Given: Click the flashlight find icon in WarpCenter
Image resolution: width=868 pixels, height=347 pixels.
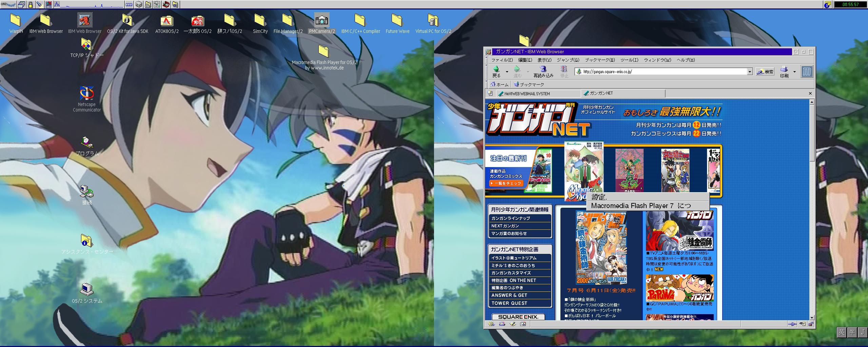Looking at the screenshot, I should (39, 4).
